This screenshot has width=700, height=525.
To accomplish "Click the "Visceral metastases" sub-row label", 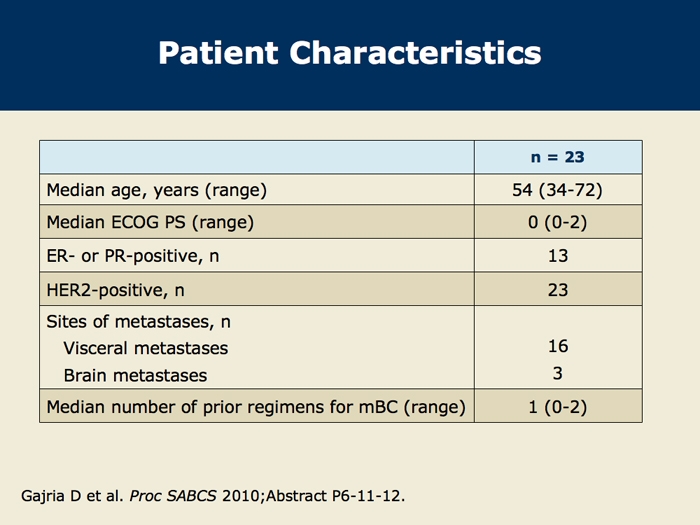I will coord(145,348).
